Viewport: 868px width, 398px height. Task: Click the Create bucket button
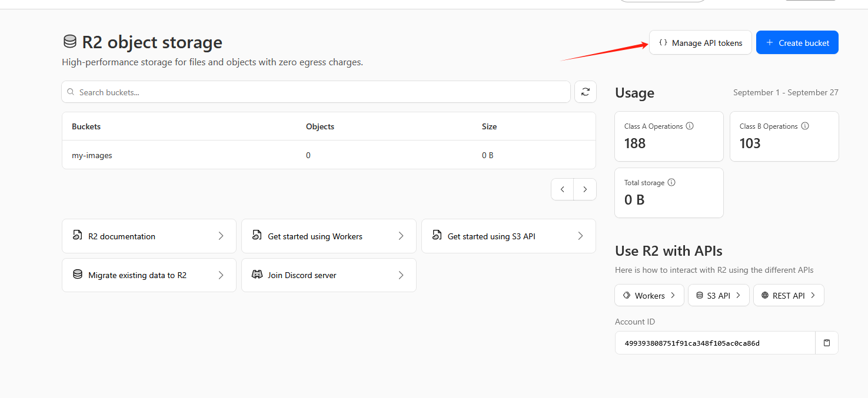[797, 43]
